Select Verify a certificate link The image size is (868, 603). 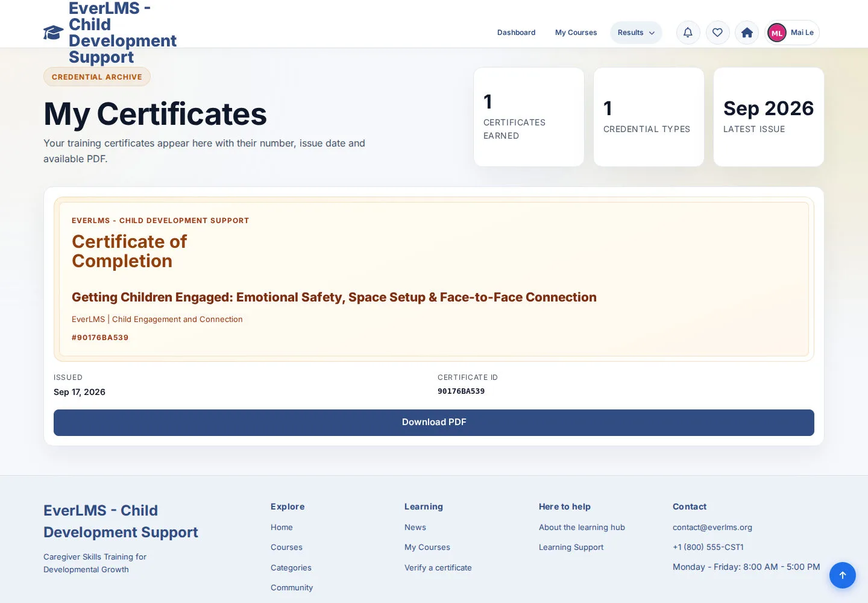click(438, 567)
